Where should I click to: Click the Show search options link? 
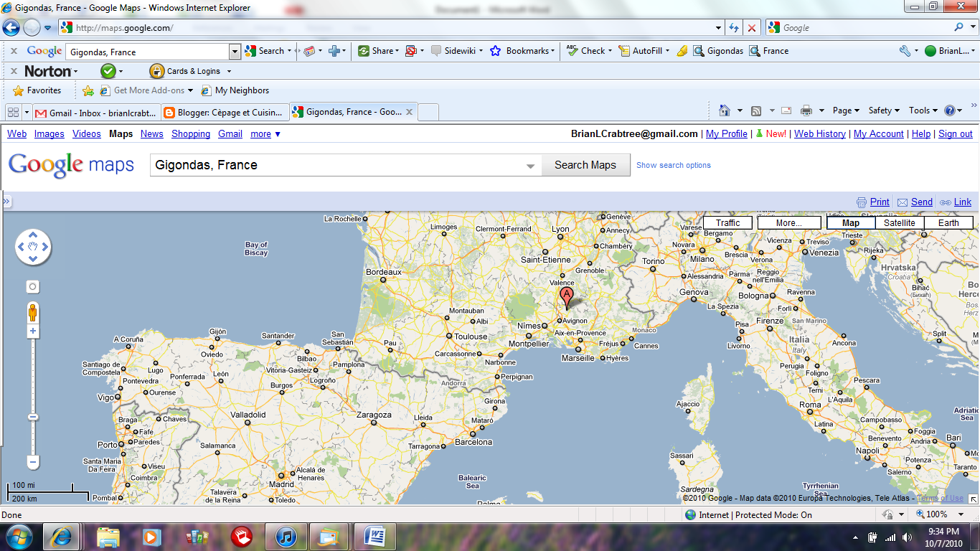coord(674,165)
